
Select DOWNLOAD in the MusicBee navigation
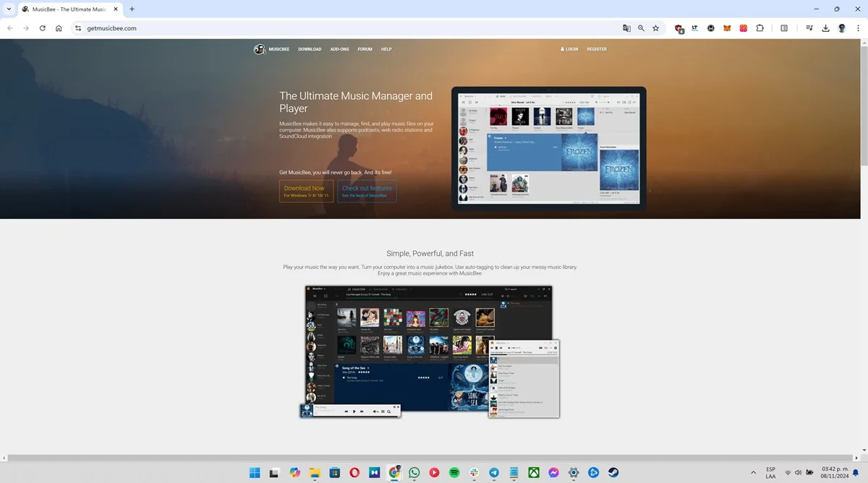click(310, 49)
